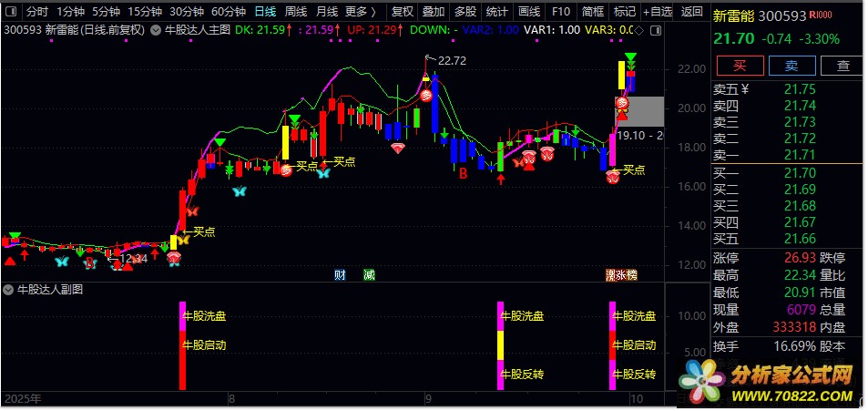Click the 牛股启动 label in first signal column
The image size is (868, 411).
coord(204,345)
